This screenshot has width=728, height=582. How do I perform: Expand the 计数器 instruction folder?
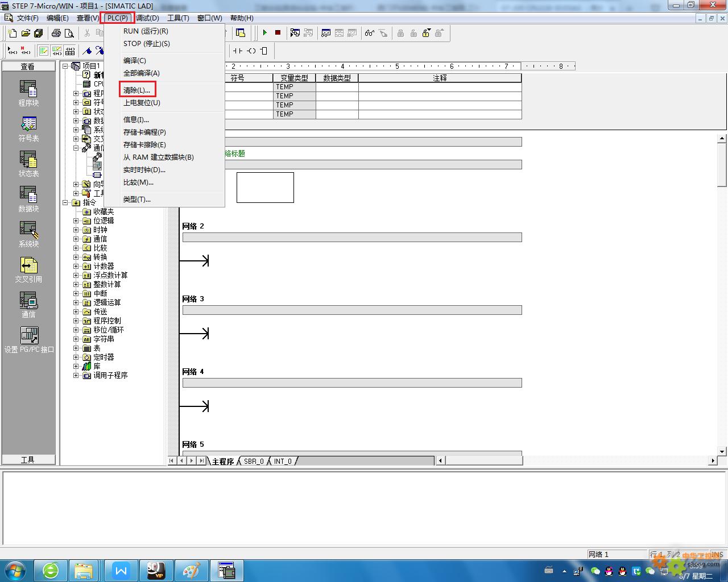(x=76, y=266)
